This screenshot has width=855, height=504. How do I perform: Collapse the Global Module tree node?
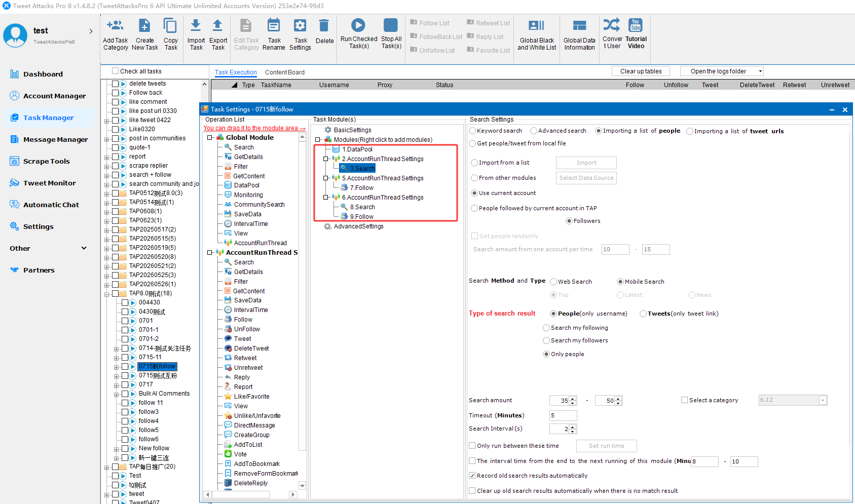(x=210, y=137)
